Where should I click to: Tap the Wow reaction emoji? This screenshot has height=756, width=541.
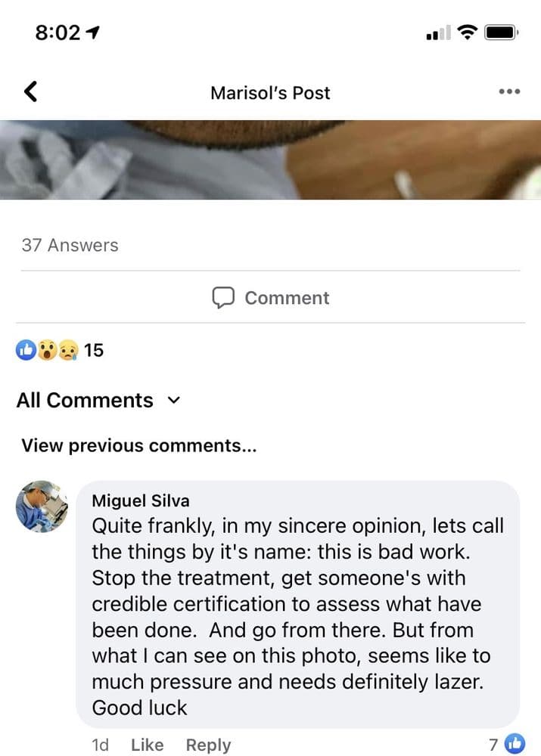(x=48, y=350)
